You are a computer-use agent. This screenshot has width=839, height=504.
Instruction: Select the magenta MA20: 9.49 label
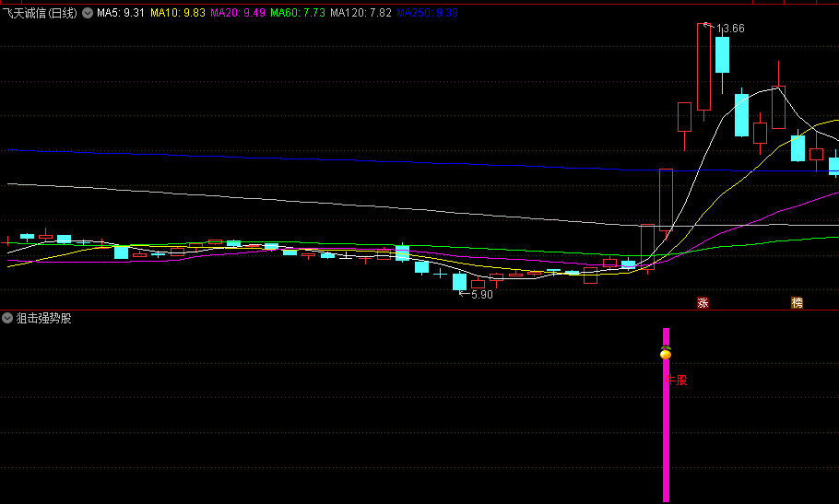pyautogui.click(x=238, y=13)
